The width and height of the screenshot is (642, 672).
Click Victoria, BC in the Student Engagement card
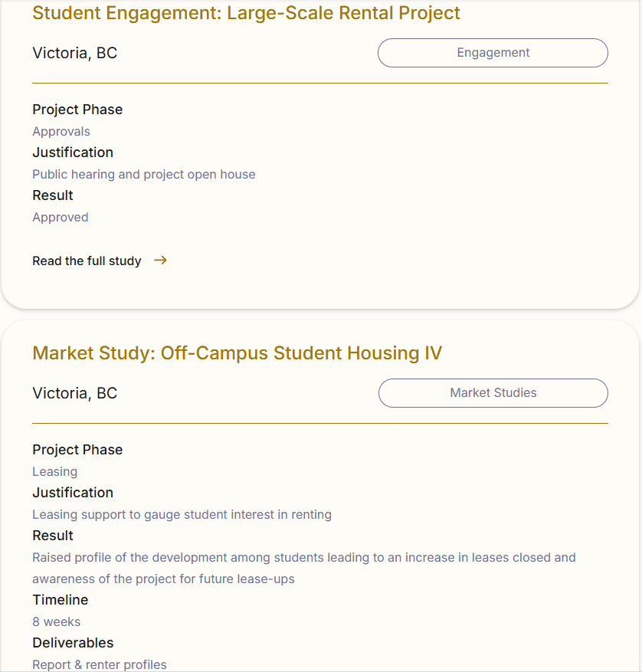tap(74, 53)
